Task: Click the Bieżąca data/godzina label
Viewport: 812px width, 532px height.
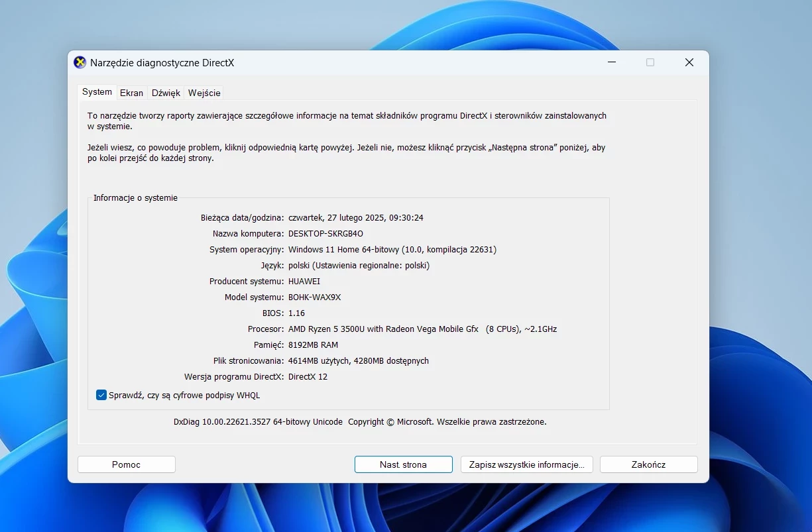Action: coord(242,217)
